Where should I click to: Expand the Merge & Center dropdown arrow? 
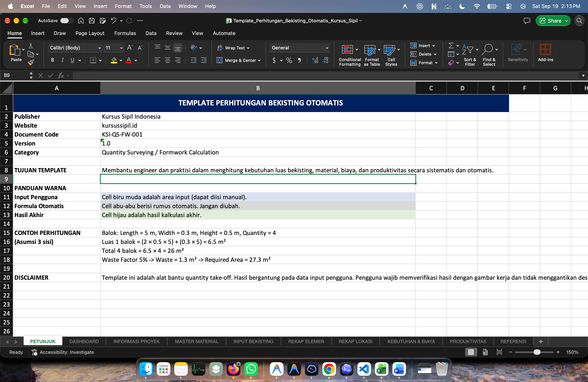pyautogui.click(x=259, y=60)
